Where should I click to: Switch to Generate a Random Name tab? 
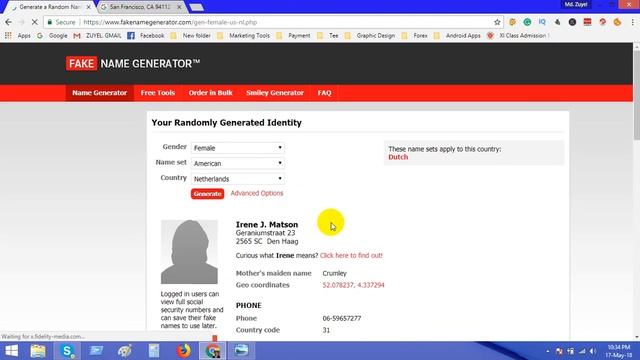click(x=49, y=7)
